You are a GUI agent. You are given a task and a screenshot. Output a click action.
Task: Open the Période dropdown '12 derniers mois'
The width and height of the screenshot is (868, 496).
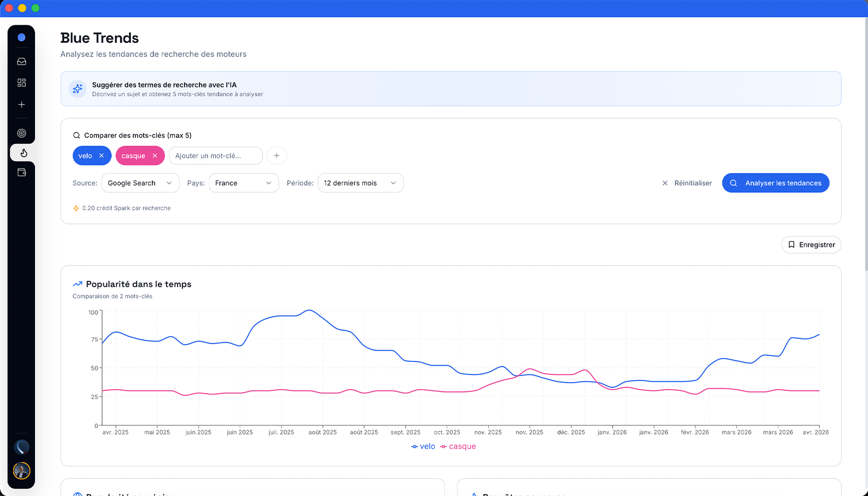pos(360,183)
